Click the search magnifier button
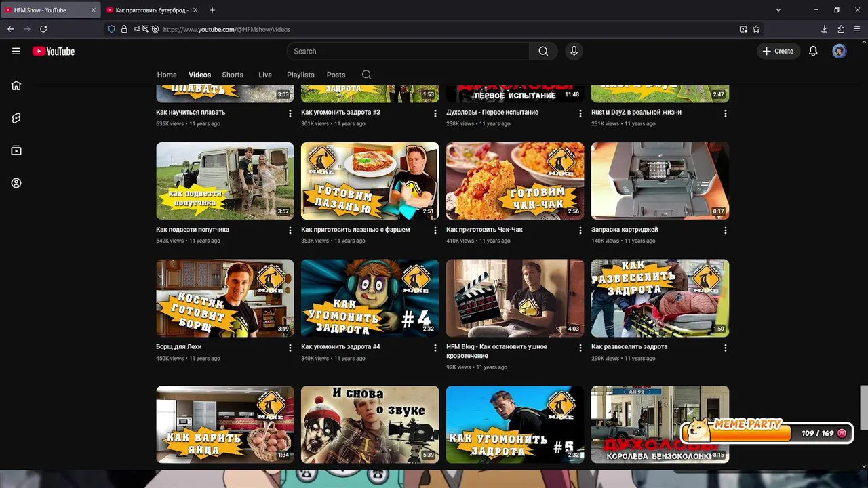Viewport: 868px width, 488px height. [543, 51]
